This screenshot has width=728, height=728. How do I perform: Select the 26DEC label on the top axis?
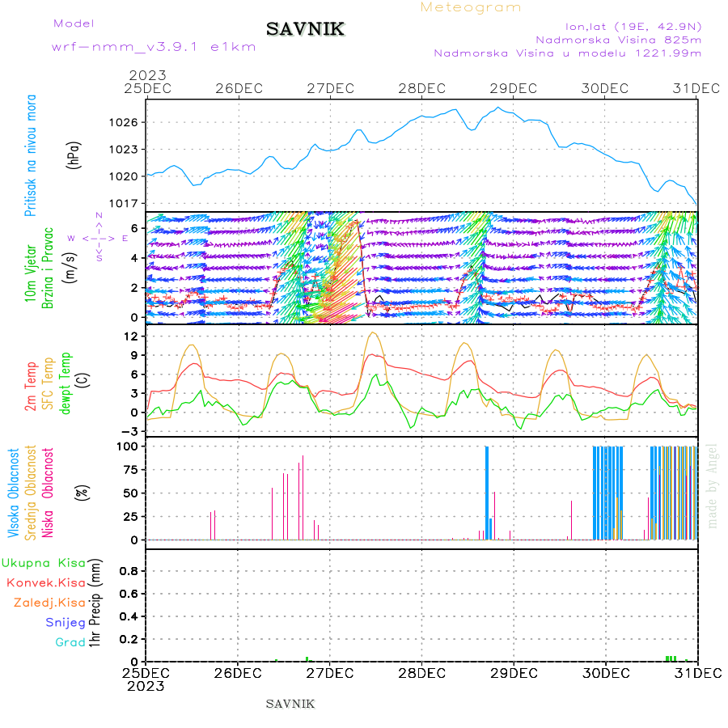[x=239, y=89]
